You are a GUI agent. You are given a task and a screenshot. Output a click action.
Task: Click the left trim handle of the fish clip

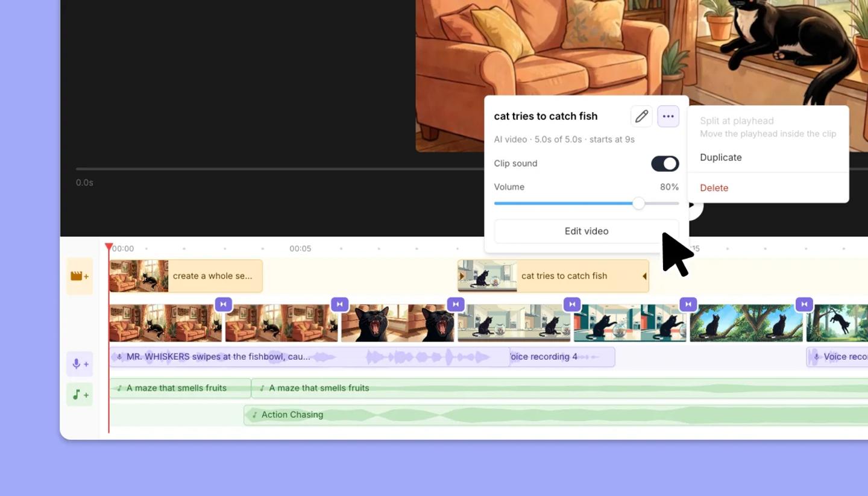(462, 276)
